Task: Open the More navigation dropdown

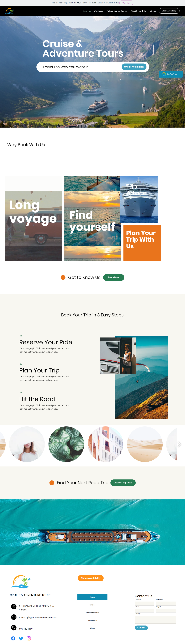Action: click(153, 11)
